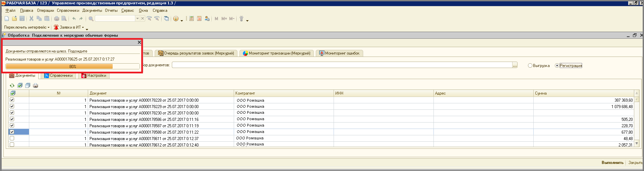Uncheck all documents using toolbar icon
This screenshot has width=644, height=171.
[x=28, y=85]
